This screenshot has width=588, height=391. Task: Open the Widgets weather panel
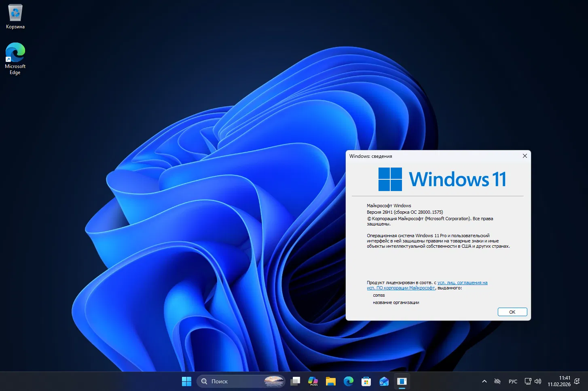274,381
